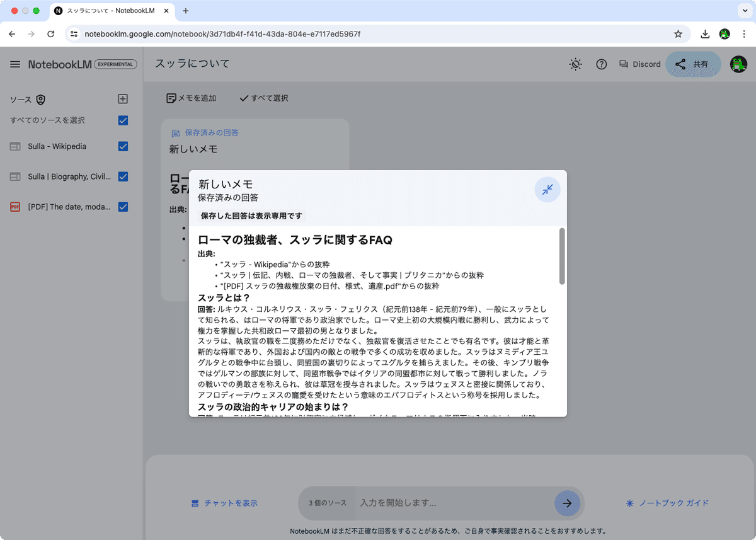The image size is (756, 540).
Task: Click すべて選択 to select all notes
Action: [263, 98]
